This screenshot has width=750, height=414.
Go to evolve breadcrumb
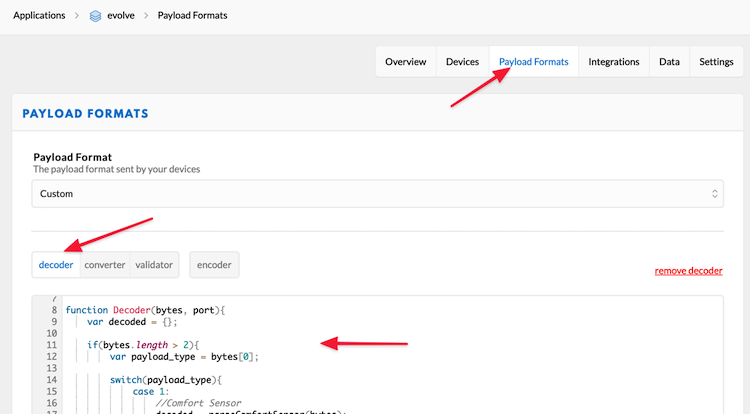coord(121,15)
